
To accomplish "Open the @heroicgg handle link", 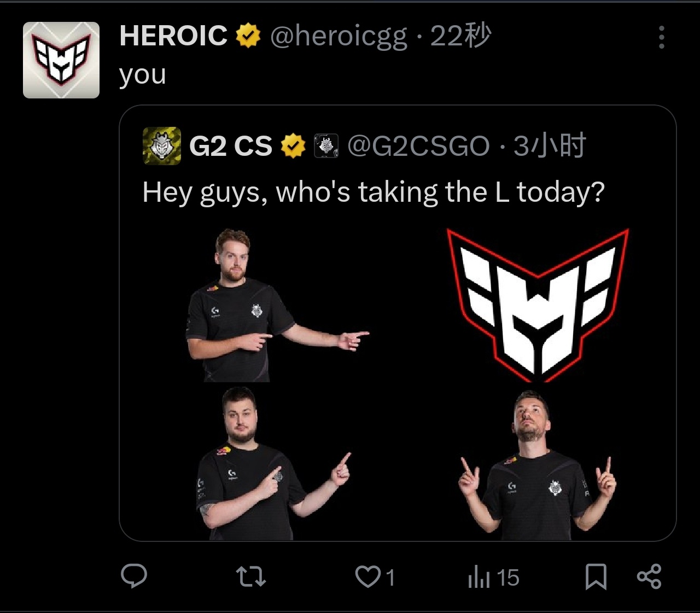I will click(339, 37).
